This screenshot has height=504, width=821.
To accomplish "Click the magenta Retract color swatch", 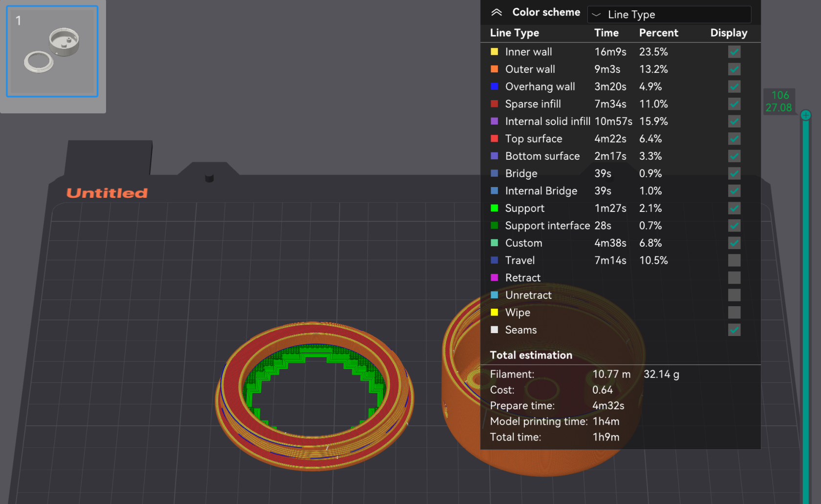I will (495, 278).
